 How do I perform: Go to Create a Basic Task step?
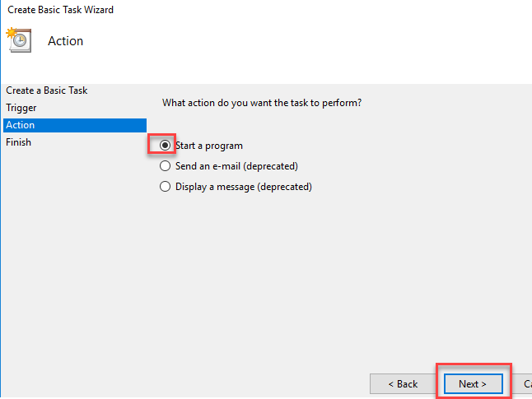[x=46, y=90]
